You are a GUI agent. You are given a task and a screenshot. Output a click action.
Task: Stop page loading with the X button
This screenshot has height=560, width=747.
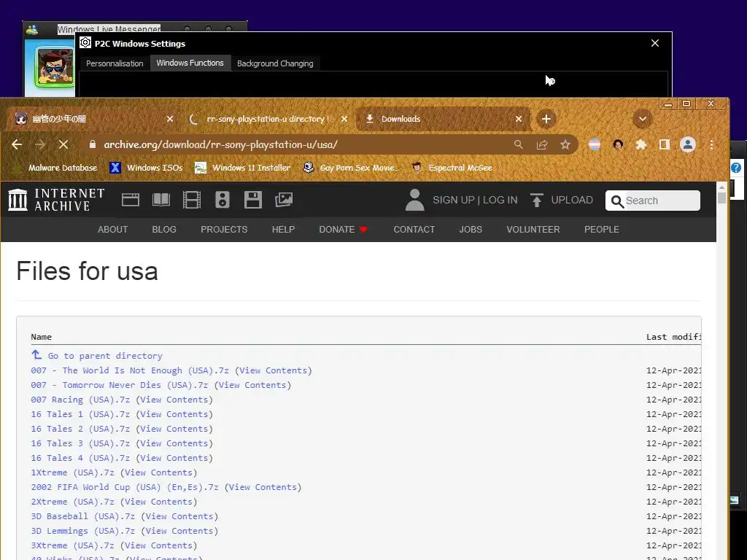coord(63,145)
